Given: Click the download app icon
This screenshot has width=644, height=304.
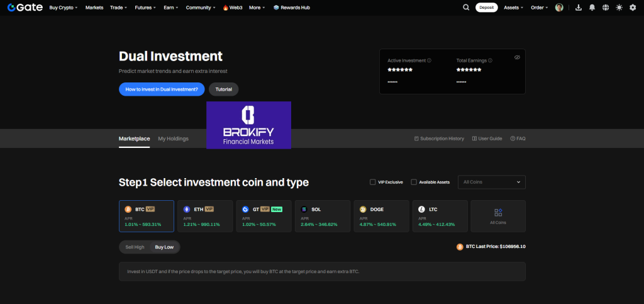Looking at the screenshot, I should [578, 8].
